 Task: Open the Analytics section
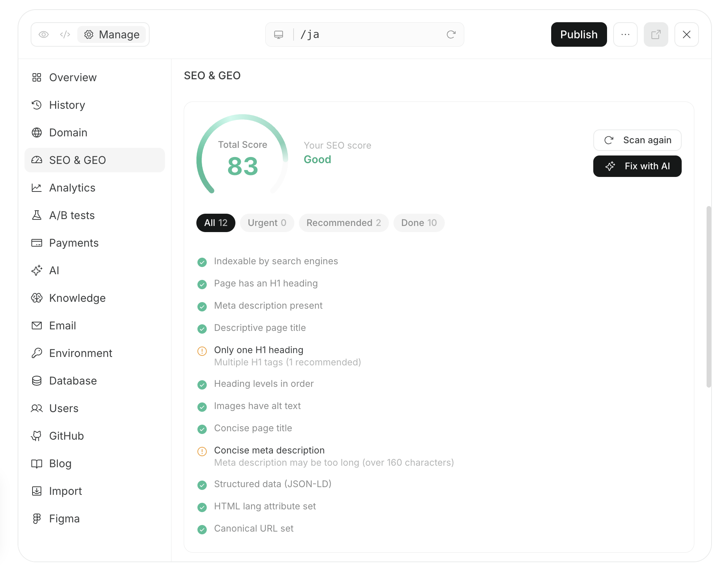[x=95, y=188]
